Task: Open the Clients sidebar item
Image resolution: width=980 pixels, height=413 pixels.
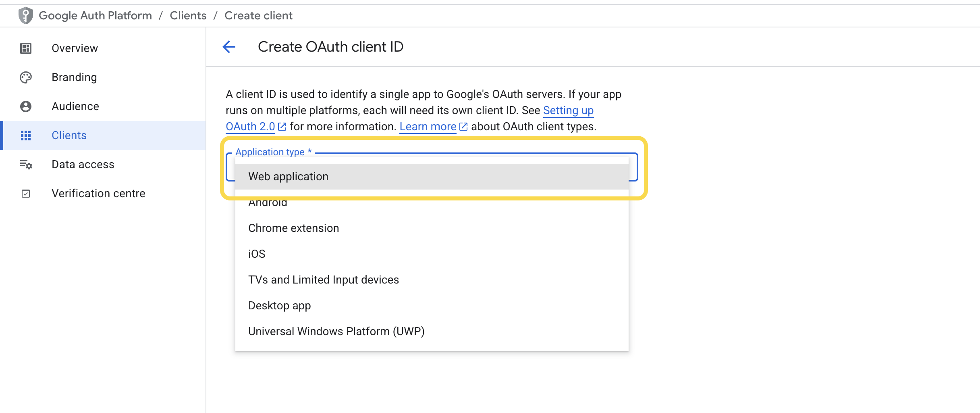Action: pyautogui.click(x=103, y=136)
